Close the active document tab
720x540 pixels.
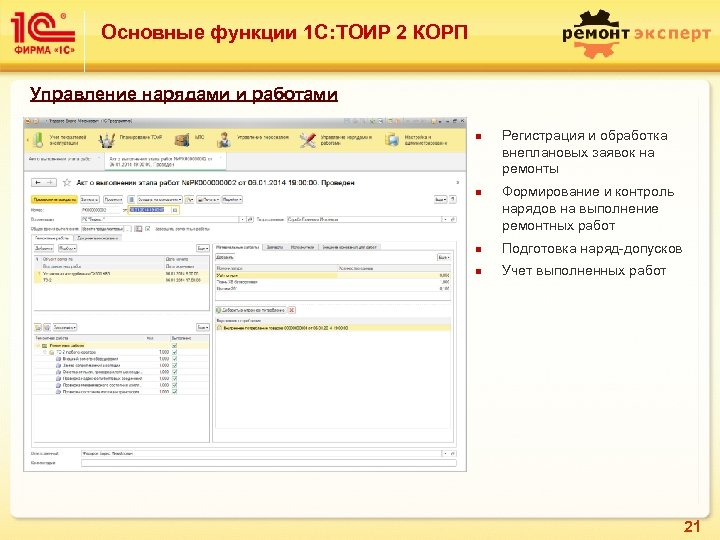(x=221, y=158)
